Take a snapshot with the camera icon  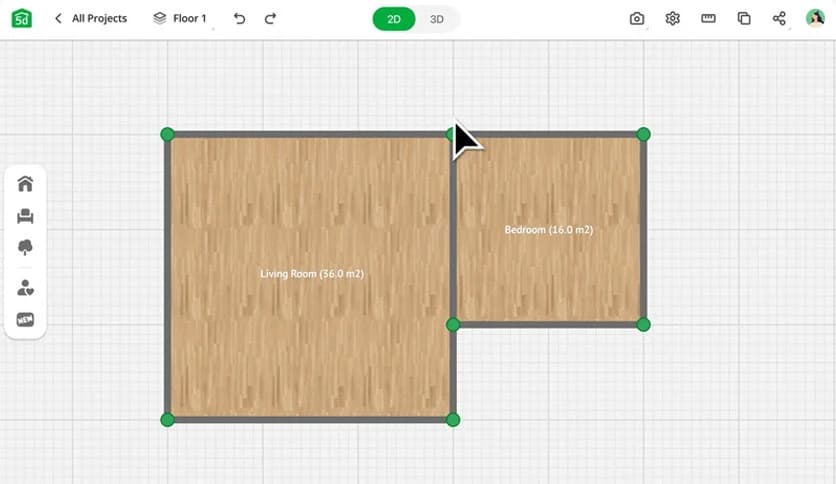(637, 19)
